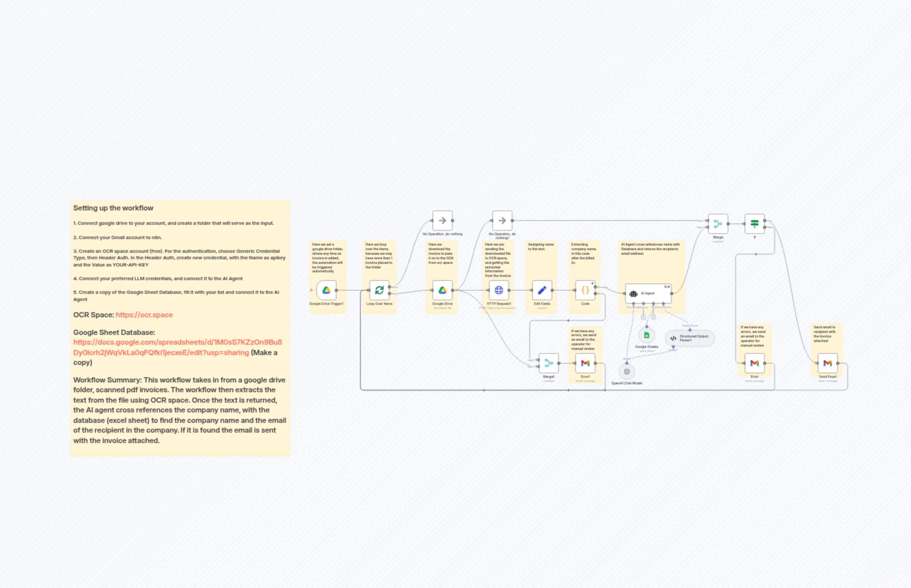Select the IF node
This screenshot has width=911, height=588.
click(x=755, y=223)
